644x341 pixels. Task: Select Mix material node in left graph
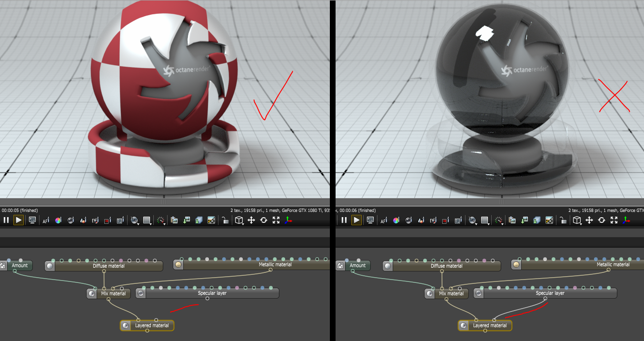pyautogui.click(x=109, y=293)
